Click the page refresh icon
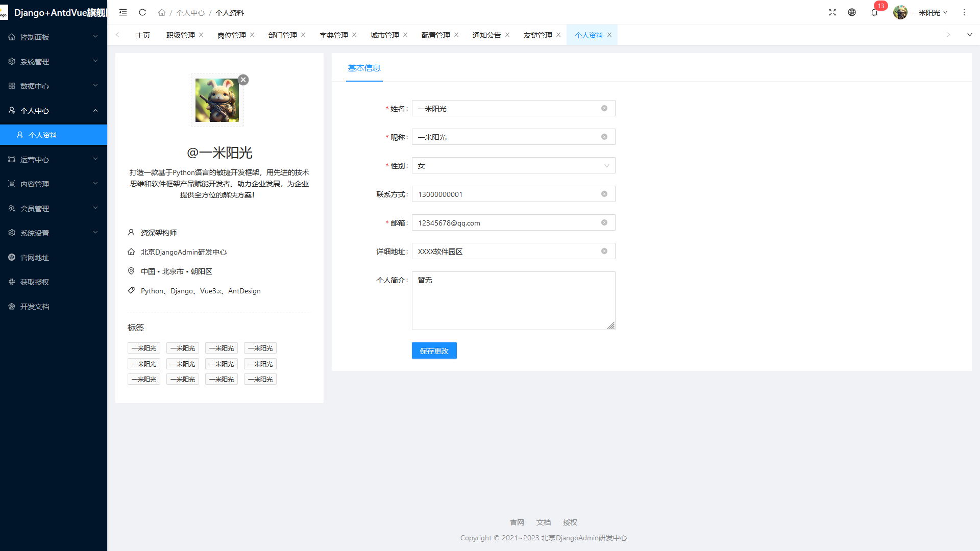The width and height of the screenshot is (980, 551). pyautogui.click(x=142, y=12)
